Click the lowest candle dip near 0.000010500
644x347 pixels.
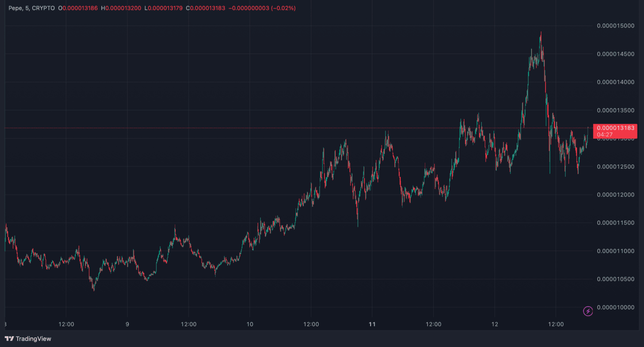tap(94, 290)
